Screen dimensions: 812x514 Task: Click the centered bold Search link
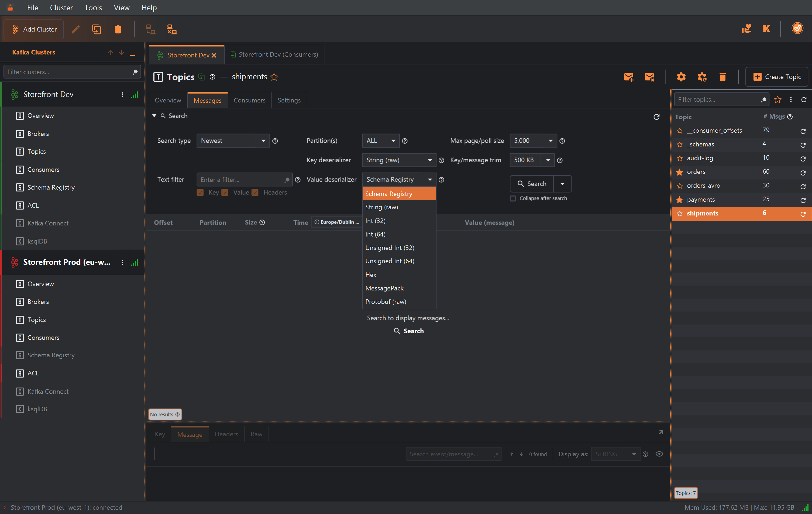(x=409, y=331)
